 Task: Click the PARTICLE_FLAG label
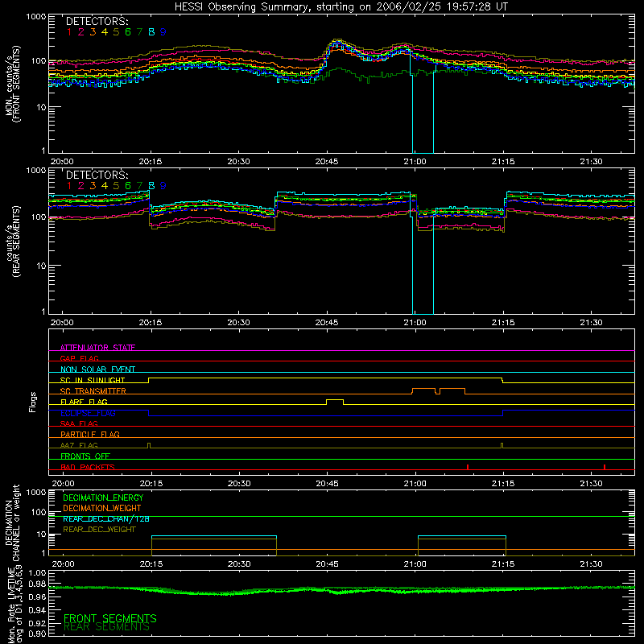[x=90, y=434]
